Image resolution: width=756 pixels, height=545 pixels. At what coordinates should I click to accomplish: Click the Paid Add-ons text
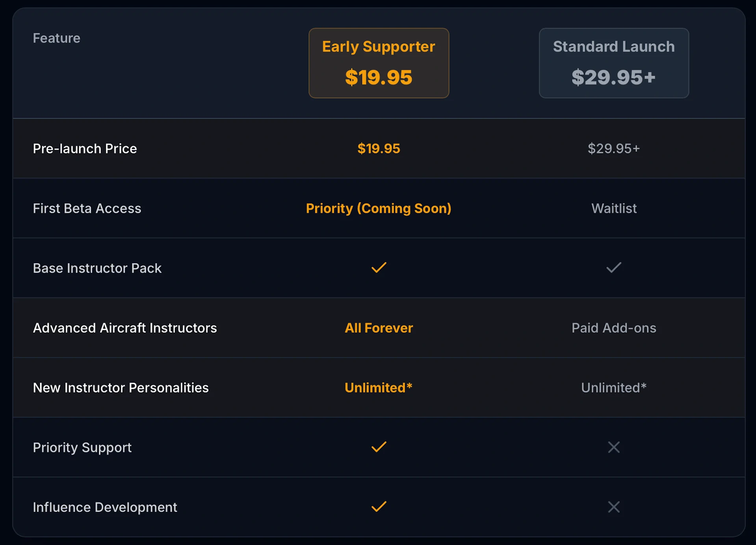tap(613, 328)
